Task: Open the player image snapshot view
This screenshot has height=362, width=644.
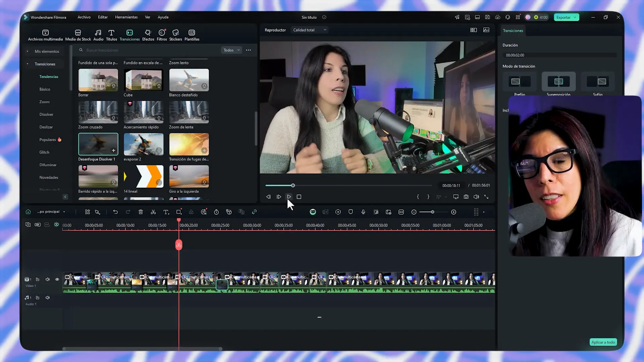Action: (x=486, y=30)
